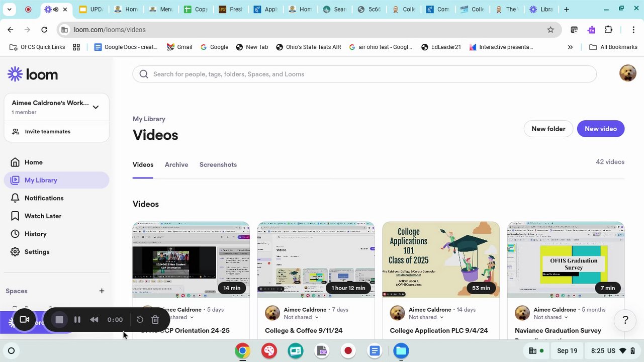Open the Files app on shelf
This screenshot has height=362, width=644.
[401, 351]
